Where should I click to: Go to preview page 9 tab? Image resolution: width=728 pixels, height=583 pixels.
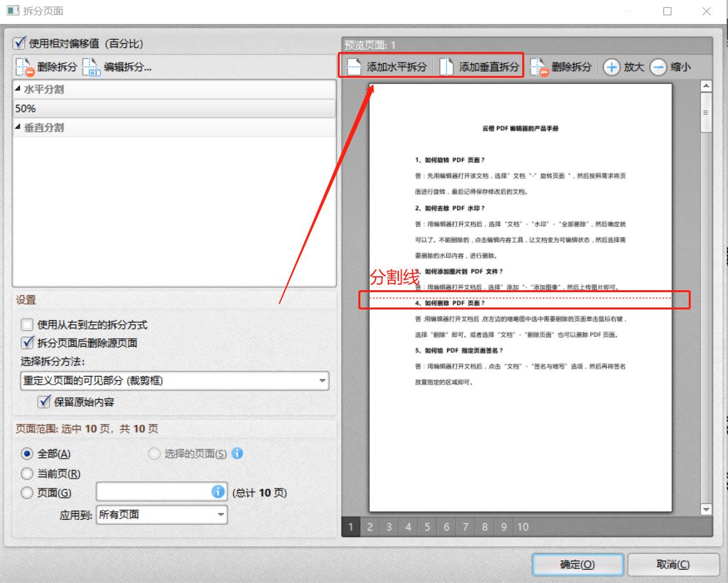(504, 527)
